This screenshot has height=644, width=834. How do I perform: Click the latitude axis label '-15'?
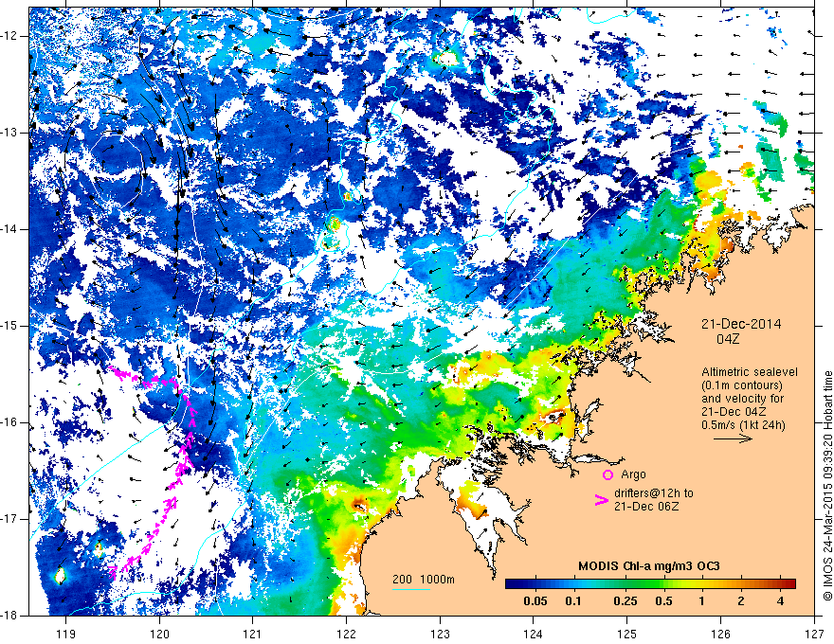pos(10,326)
